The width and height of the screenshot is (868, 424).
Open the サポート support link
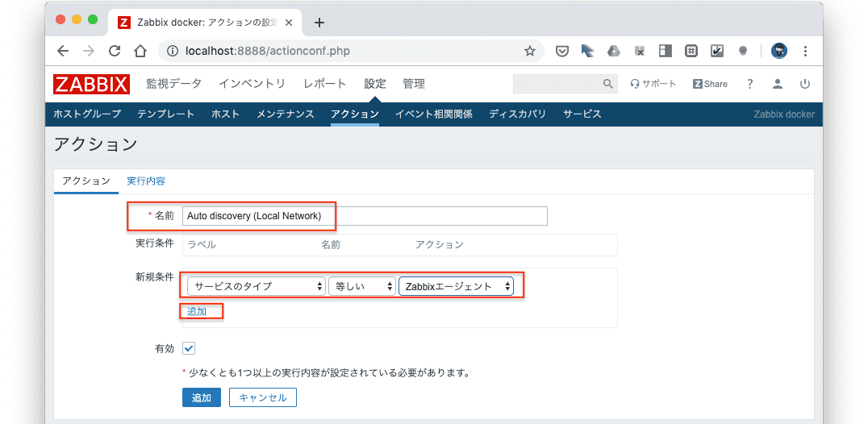point(653,84)
